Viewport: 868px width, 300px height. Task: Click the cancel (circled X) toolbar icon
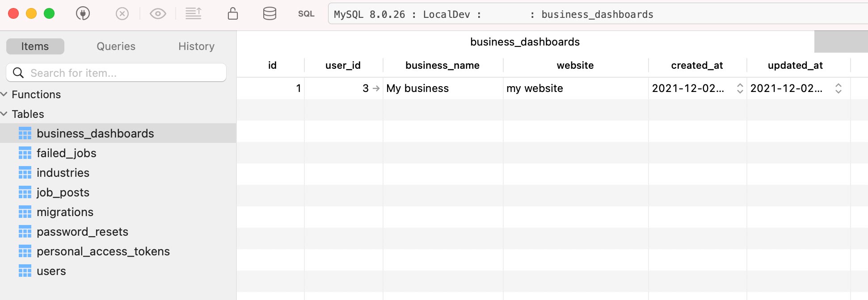coord(122,14)
